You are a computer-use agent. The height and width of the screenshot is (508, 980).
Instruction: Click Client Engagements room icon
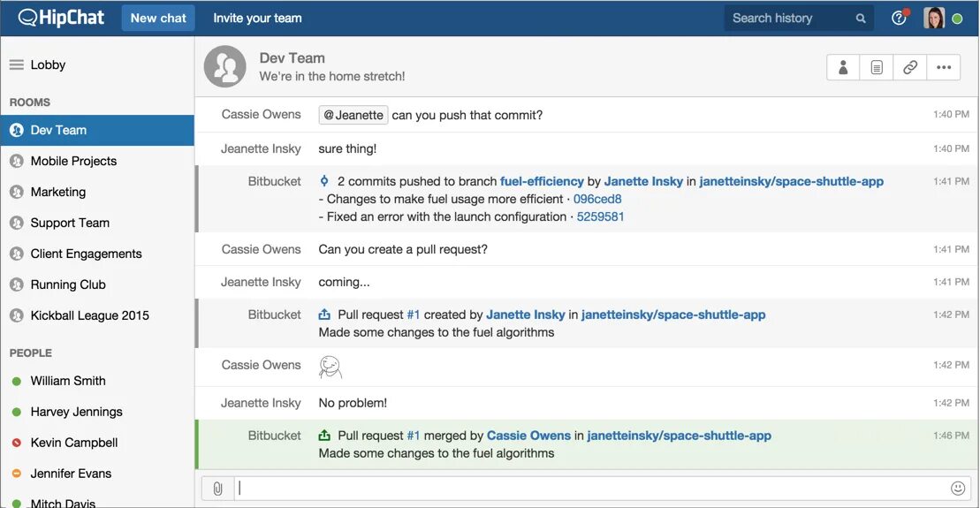pos(17,254)
